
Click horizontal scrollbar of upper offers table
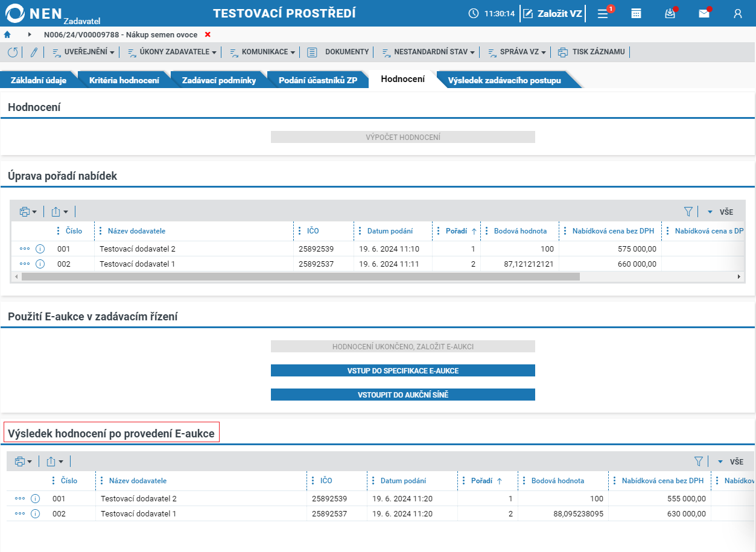pos(300,276)
